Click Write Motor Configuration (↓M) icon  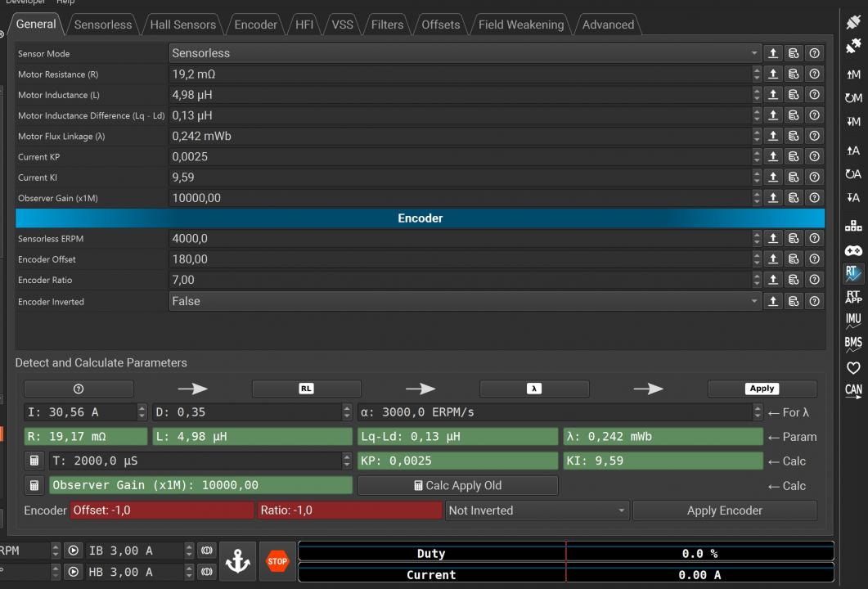click(853, 122)
